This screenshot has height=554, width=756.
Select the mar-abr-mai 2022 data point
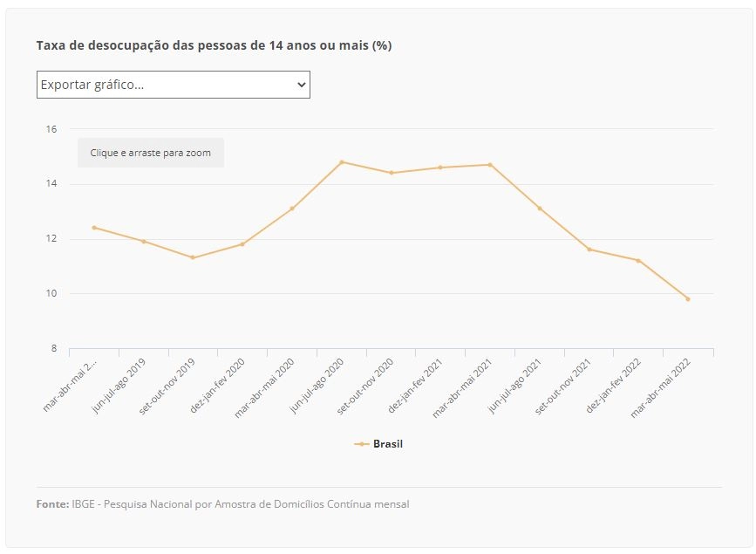pos(688,299)
